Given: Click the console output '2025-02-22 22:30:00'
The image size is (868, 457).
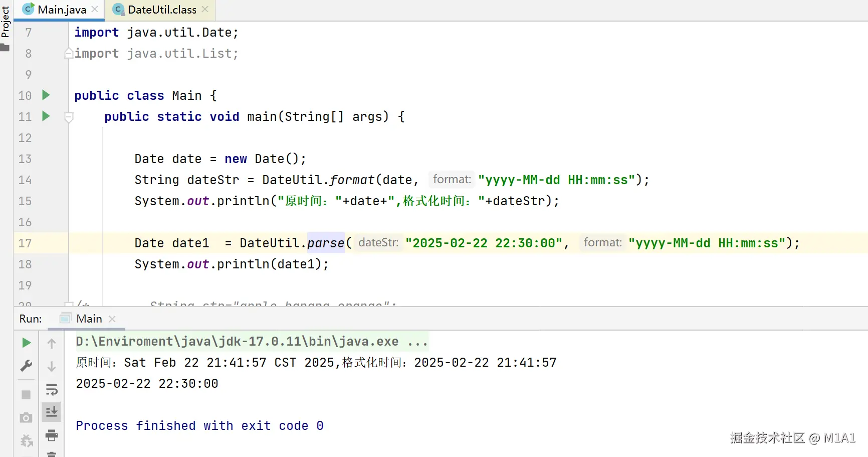Looking at the screenshot, I should point(147,384).
